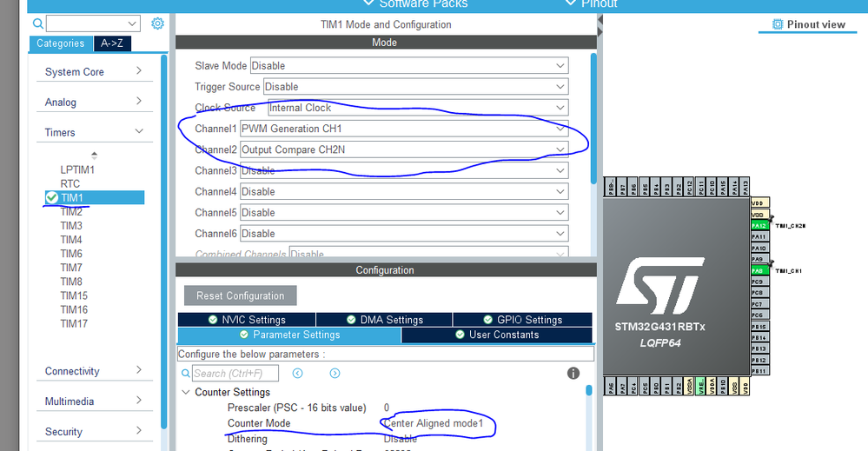Click the magnifier icon beside the category search box

pos(37,23)
